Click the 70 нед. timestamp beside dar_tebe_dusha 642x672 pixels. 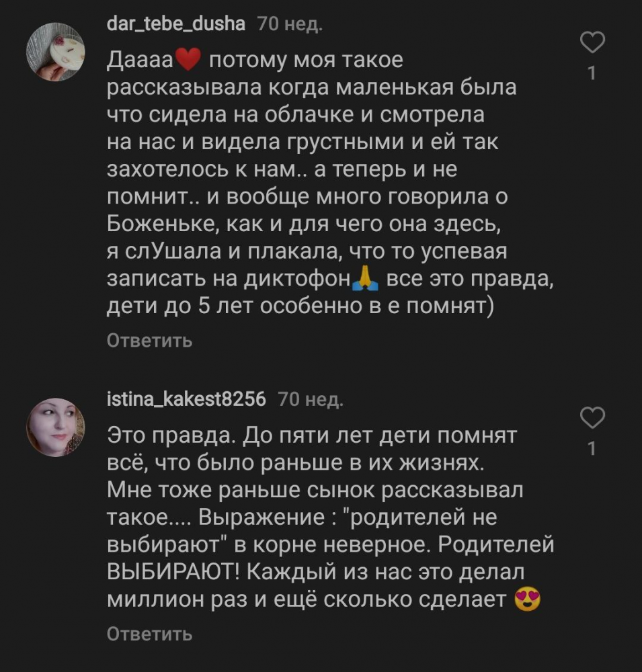pyautogui.click(x=289, y=26)
